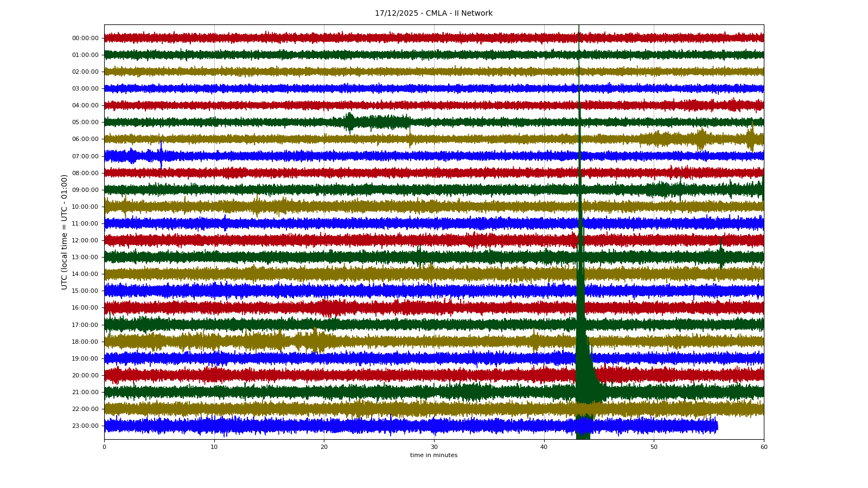Click the 'time in minutes' x-axis label
This screenshot has width=868, height=488.
tap(433, 455)
